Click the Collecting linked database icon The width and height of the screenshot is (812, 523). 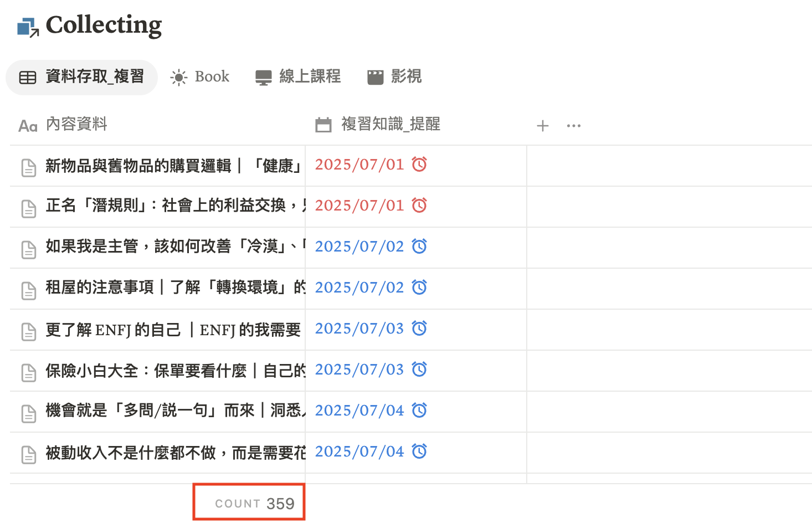[x=28, y=27]
